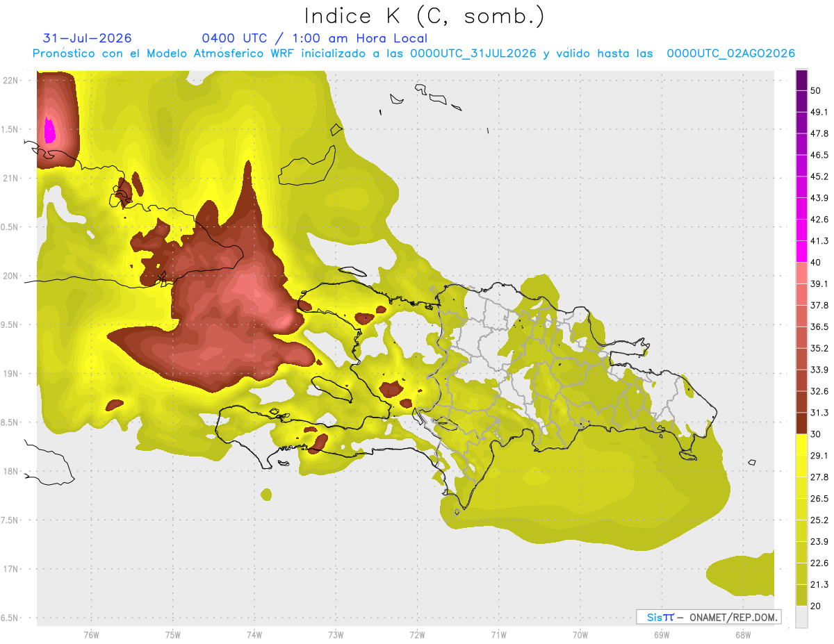
Task: Click the 68W longitude axis label
Action: point(742,634)
